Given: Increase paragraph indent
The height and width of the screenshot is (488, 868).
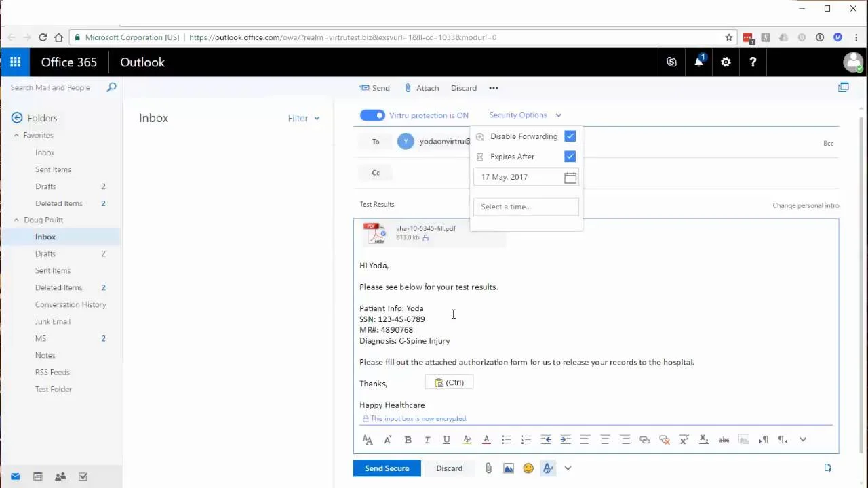Looking at the screenshot, I should 566,440.
